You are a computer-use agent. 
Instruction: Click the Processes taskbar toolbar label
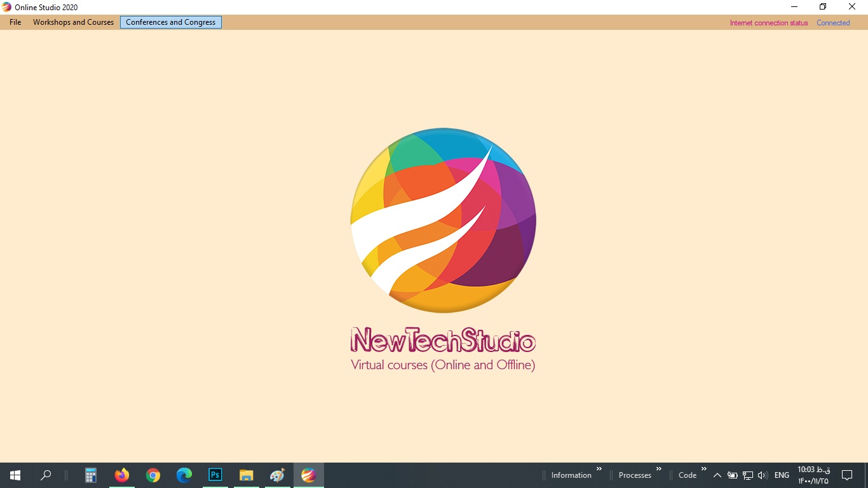[x=635, y=475]
